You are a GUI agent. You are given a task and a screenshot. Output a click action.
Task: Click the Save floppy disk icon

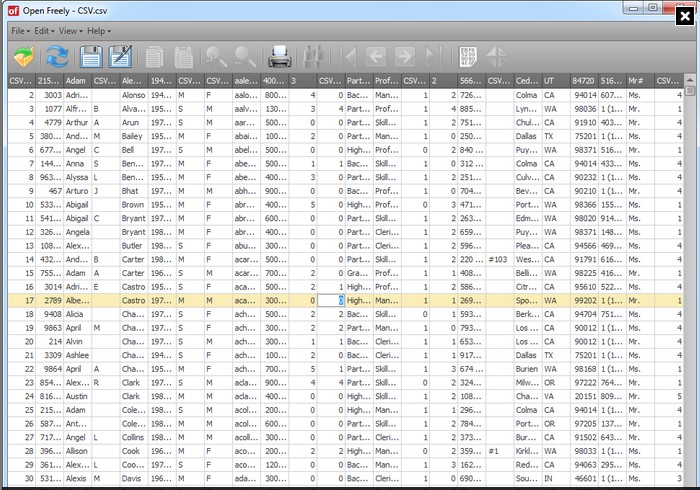91,57
